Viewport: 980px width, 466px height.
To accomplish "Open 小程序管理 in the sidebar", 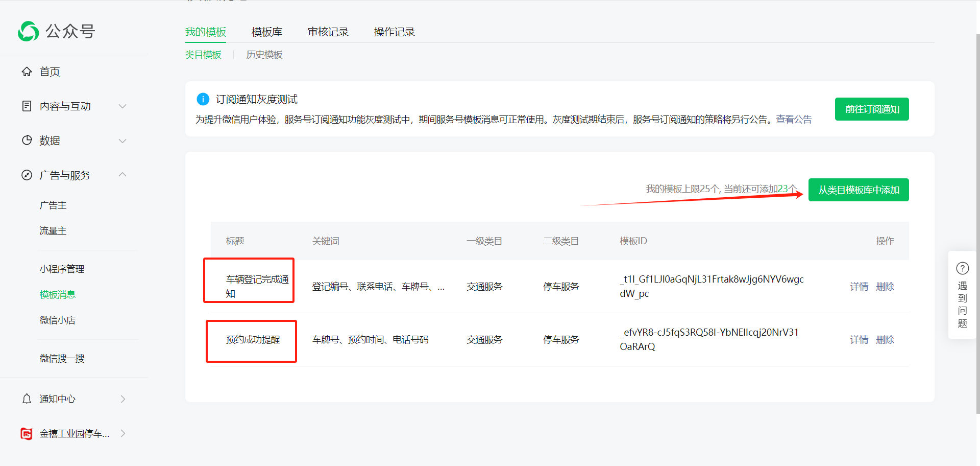I will pos(62,269).
